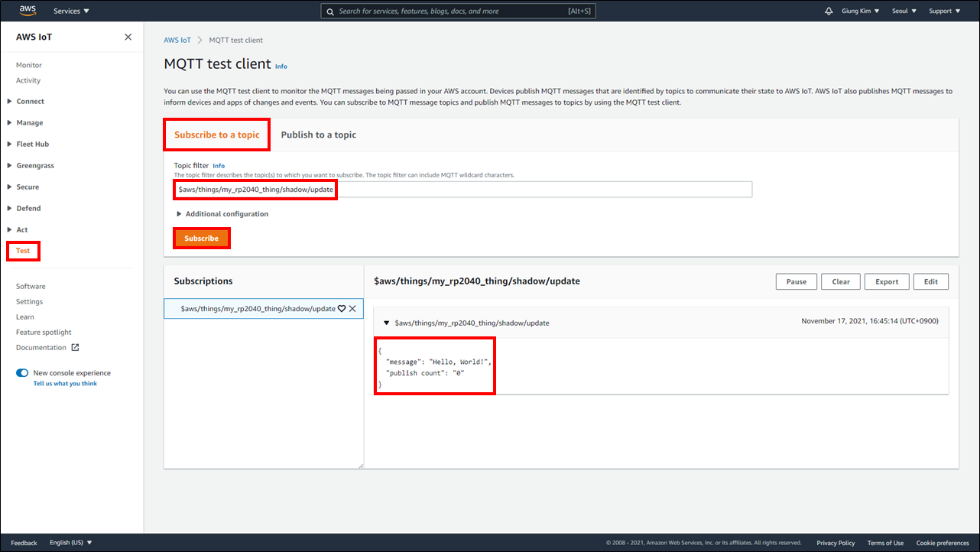This screenshot has width=980, height=552.
Task: Click the orange Subscribe button
Action: pyautogui.click(x=202, y=239)
